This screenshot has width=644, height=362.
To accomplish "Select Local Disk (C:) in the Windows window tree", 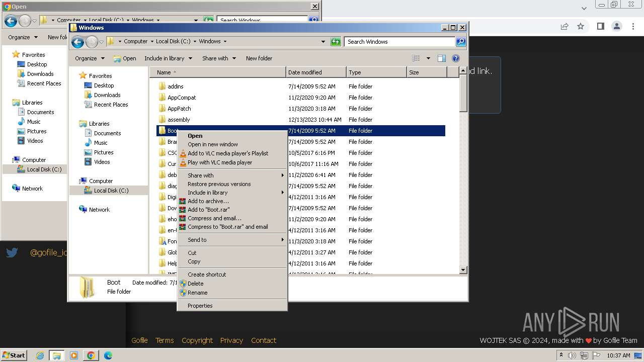I will pos(111,191).
